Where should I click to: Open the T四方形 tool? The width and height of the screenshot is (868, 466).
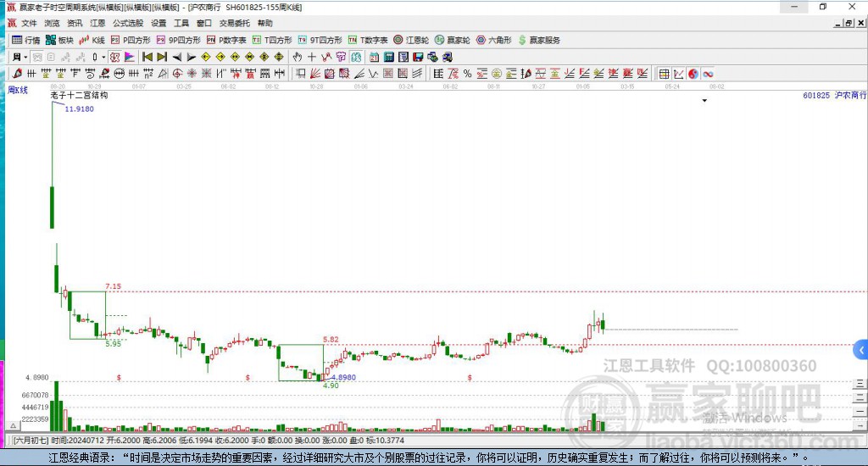point(272,40)
